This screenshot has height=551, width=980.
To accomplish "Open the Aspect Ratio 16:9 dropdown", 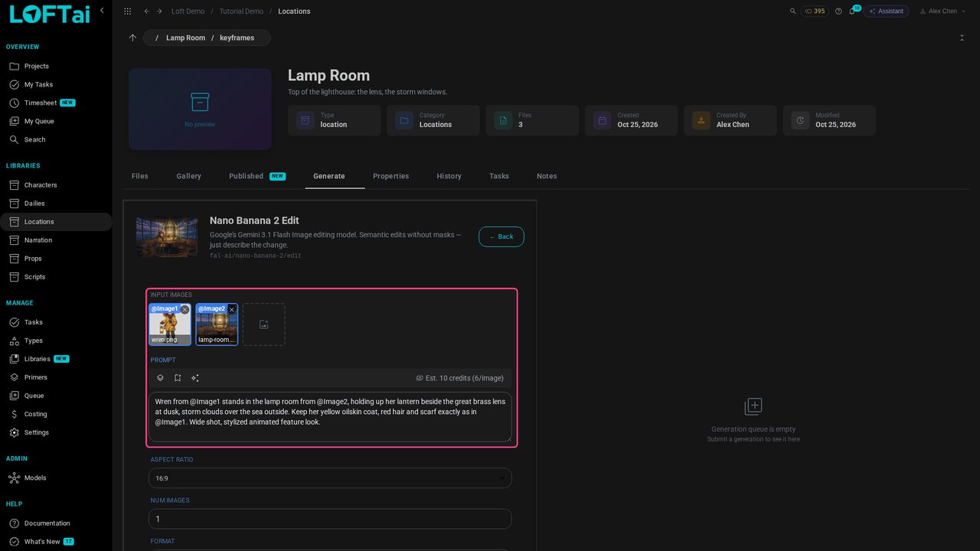I will point(330,478).
